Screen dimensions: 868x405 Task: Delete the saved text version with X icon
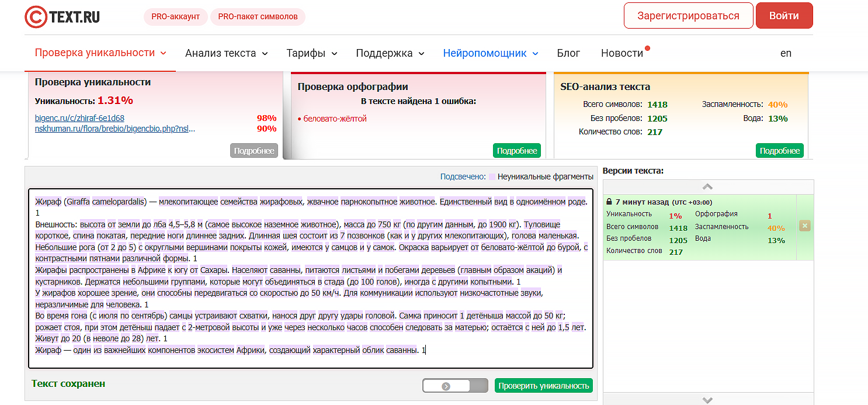(x=804, y=226)
